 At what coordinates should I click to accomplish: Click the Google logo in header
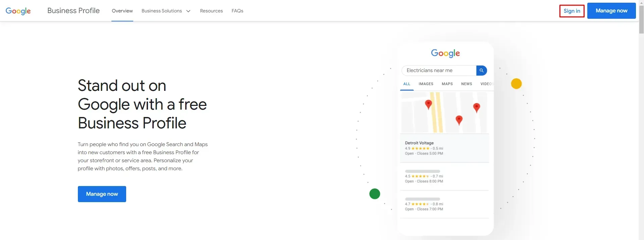tap(18, 11)
